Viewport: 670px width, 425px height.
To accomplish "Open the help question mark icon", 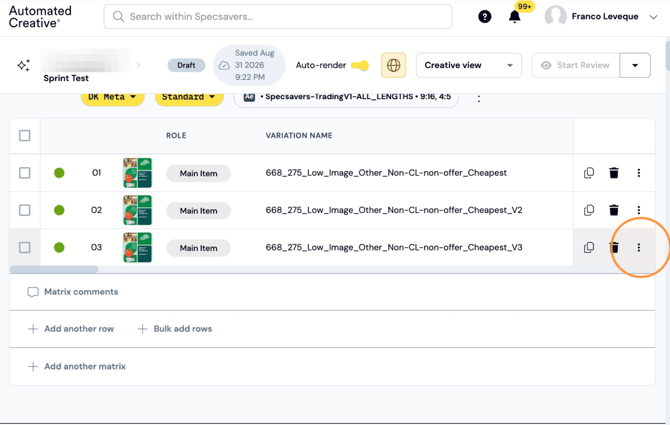I will [x=485, y=17].
